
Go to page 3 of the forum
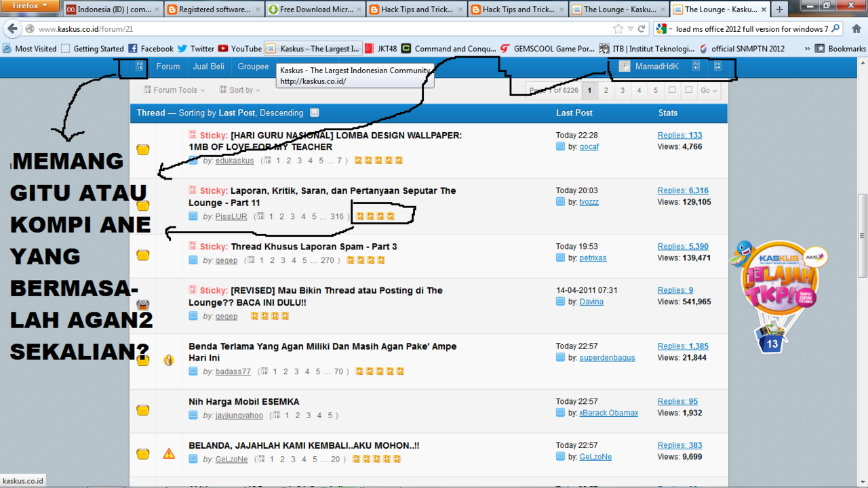click(623, 90)
